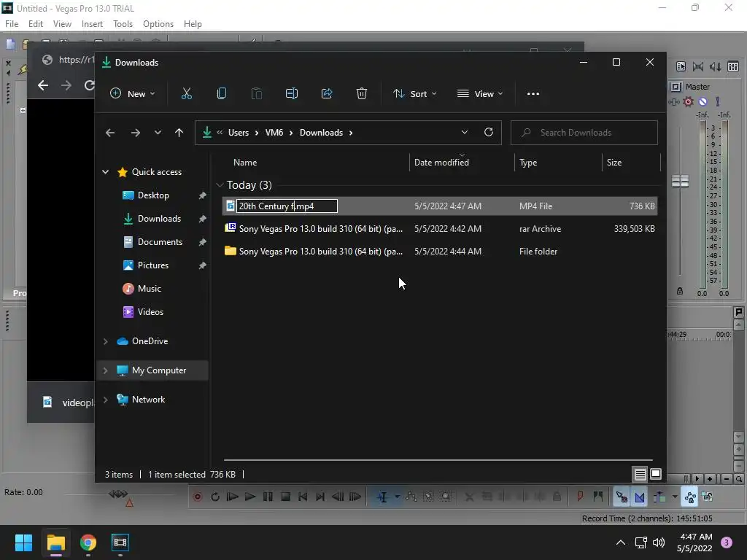Insert a marker with the red marker icon
The height and width of the screenshot is (560, 747).
pyautogui.click(x=580, y=497)
